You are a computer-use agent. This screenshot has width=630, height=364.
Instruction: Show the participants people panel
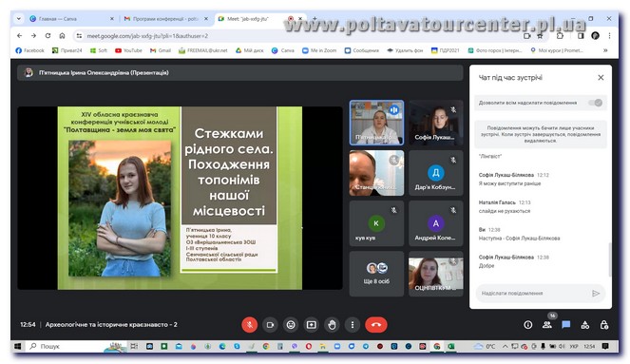point(546,325)
